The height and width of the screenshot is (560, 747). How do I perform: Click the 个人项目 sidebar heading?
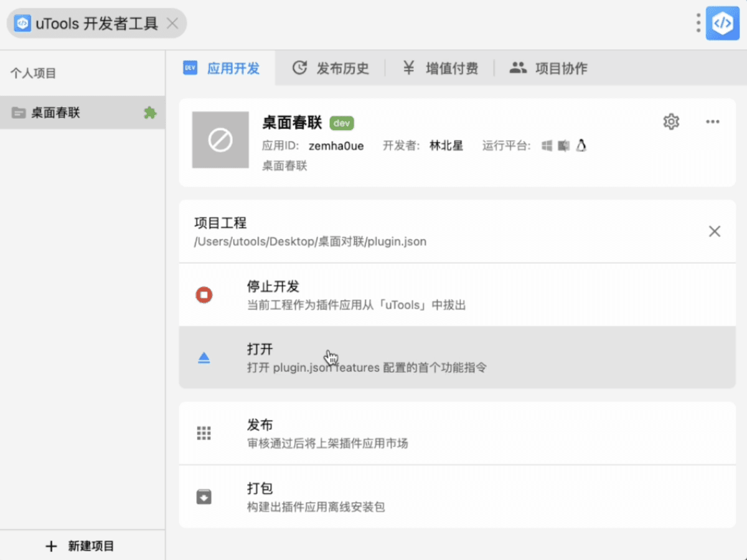coord(33,73)
